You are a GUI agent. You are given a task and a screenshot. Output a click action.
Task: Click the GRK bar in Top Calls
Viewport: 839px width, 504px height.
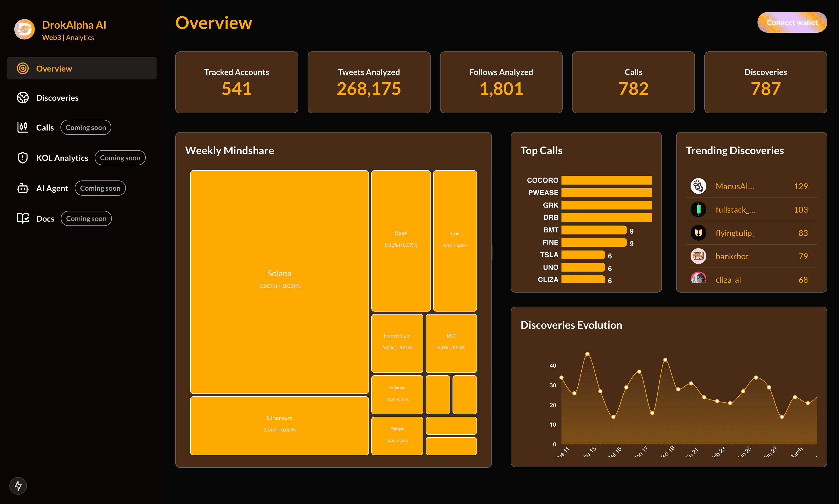(606, 205)
